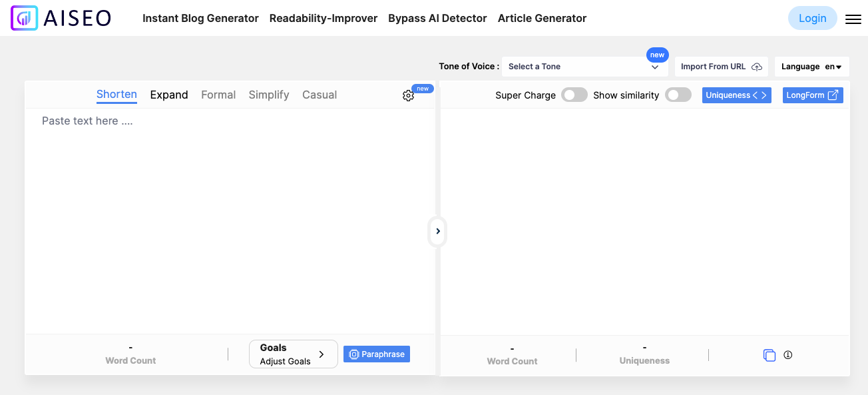
Task: Open the Select a Tone dropdown
Action: click(x=584, y=67)
